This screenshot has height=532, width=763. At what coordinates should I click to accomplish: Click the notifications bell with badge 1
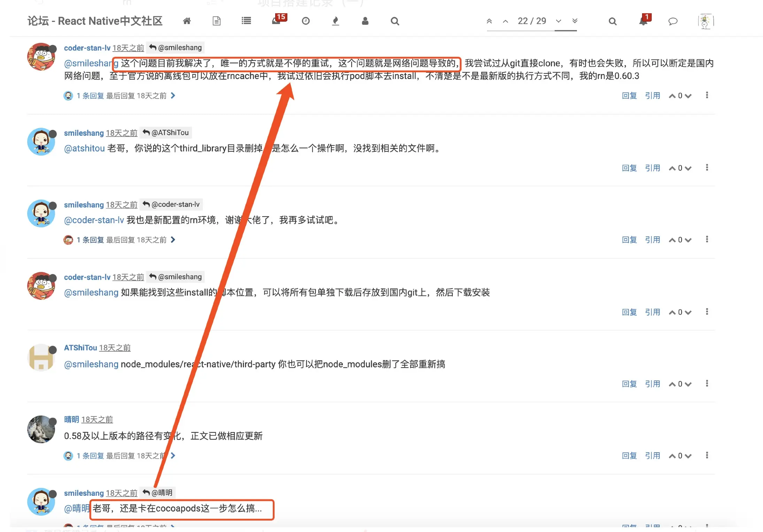643,21
